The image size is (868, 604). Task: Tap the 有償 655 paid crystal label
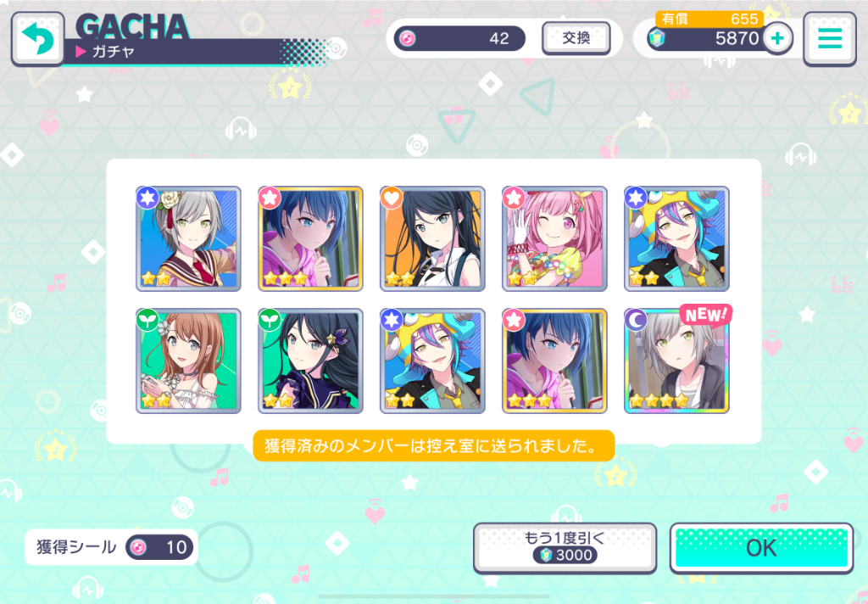point(709,19)
